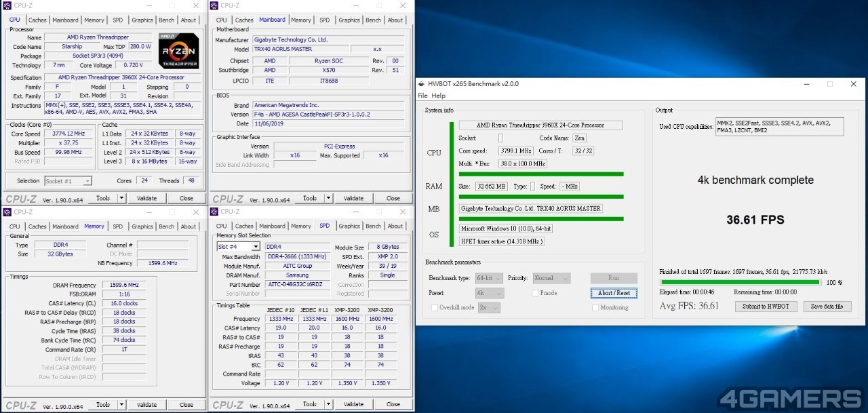Click the DRAM Frequency 1599.6 MHz field
Screen dimensions: 868x413
click(x=124, y=286)
